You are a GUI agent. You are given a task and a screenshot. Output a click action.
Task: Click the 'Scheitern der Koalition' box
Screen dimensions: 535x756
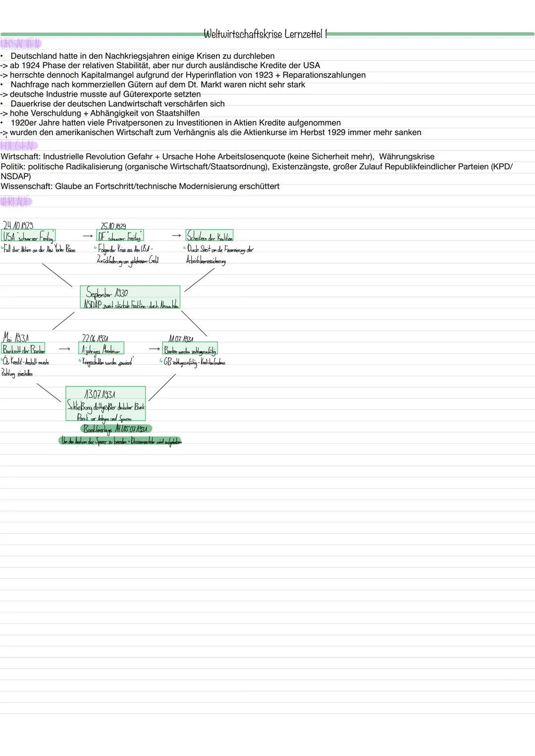[x=209, y=236]
